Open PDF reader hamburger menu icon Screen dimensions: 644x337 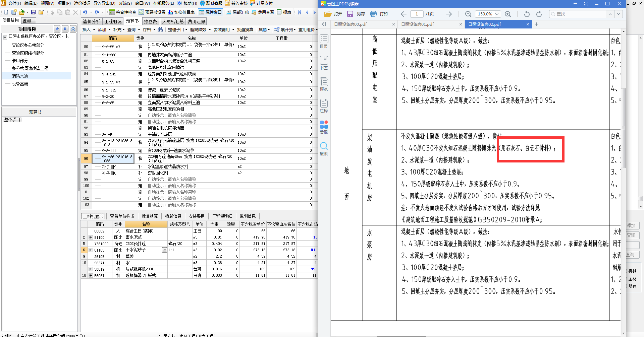pos(575,4)
